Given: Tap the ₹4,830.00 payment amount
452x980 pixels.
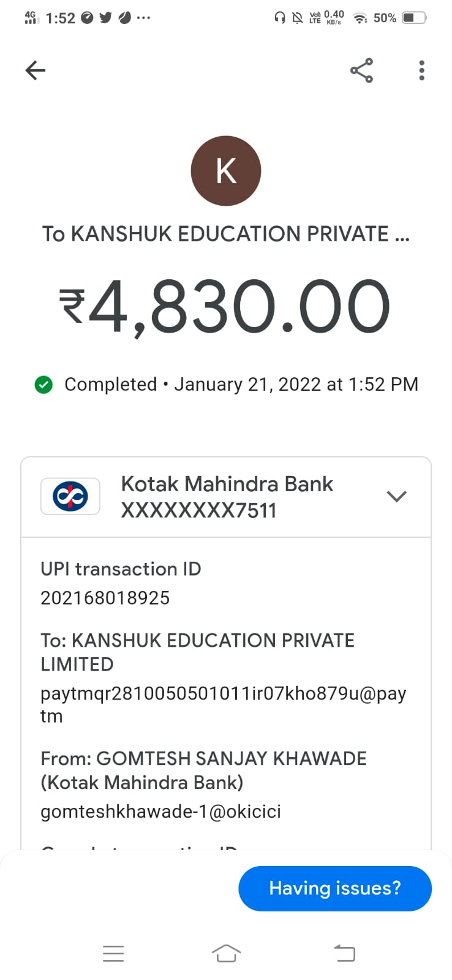Looking at the screenshot, I should 225,306.
